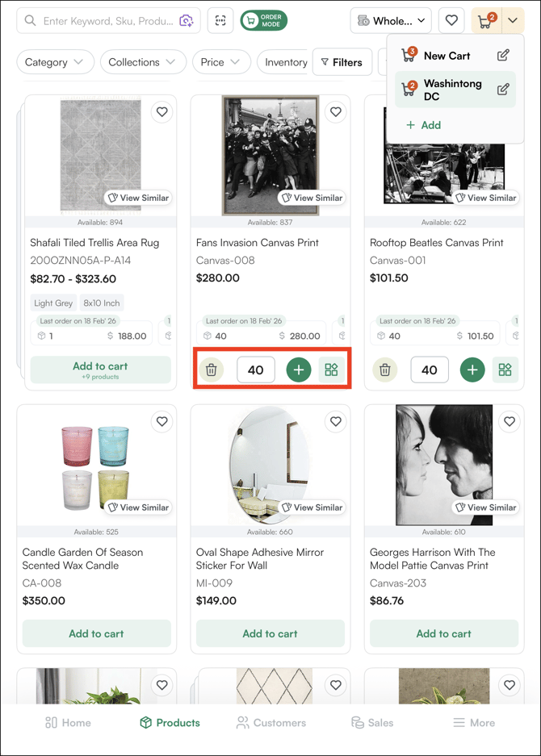The image size is (541, 756).
Task: Expand the Category filter dropdown
Action: (x=55, y=62)
